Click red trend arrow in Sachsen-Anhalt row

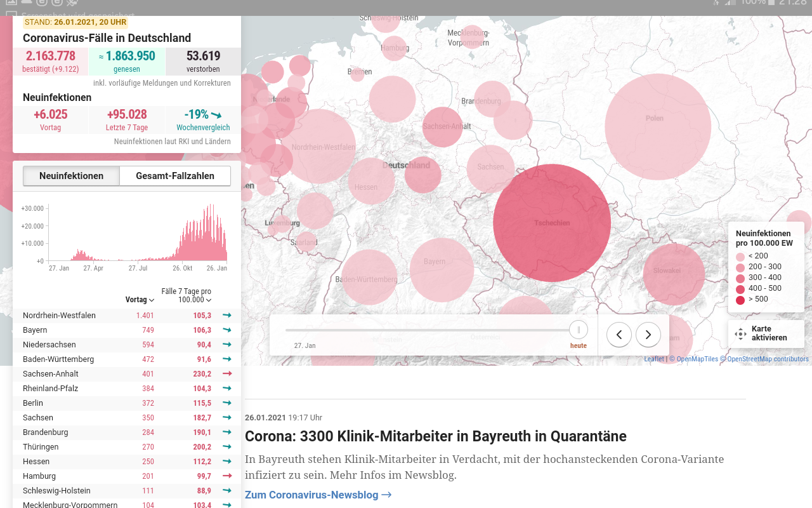(x=227, y=374)
